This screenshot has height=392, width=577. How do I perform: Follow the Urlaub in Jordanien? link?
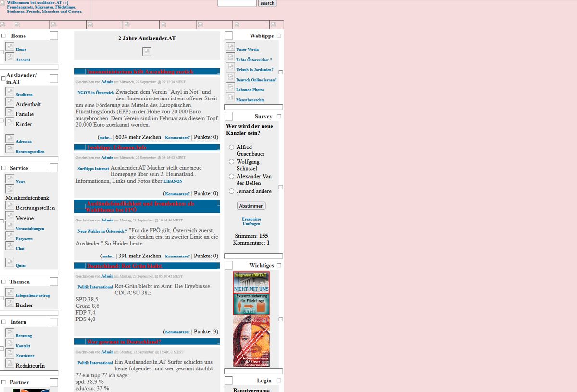click(255, 70)
